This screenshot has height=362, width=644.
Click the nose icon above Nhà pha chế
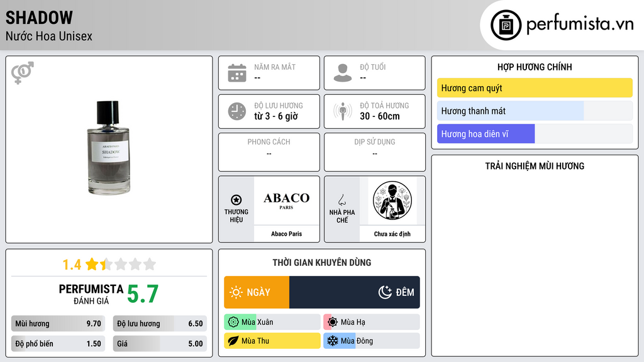[341, 200]
